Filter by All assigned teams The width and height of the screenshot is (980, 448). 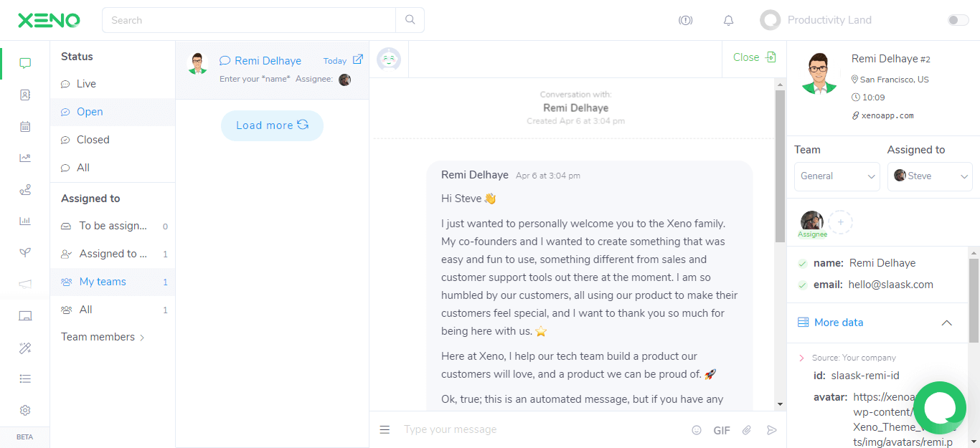(113, 310)
